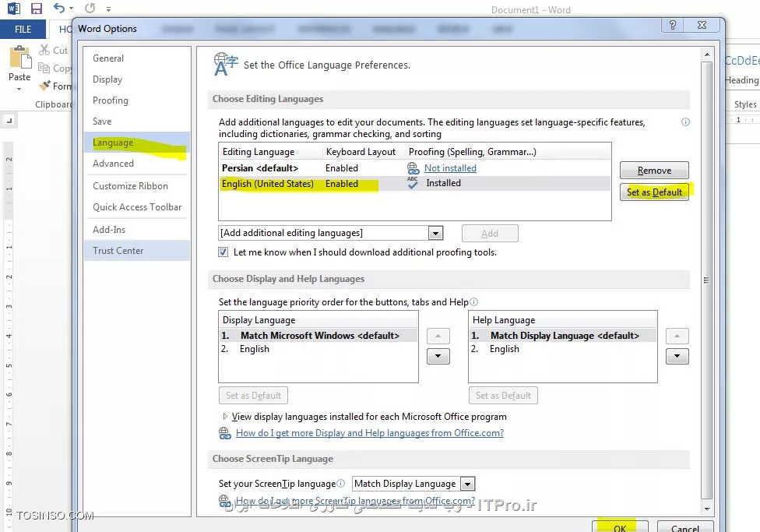
Task: Select Match Display Language <default> help language
Action: tap(563, 336)
